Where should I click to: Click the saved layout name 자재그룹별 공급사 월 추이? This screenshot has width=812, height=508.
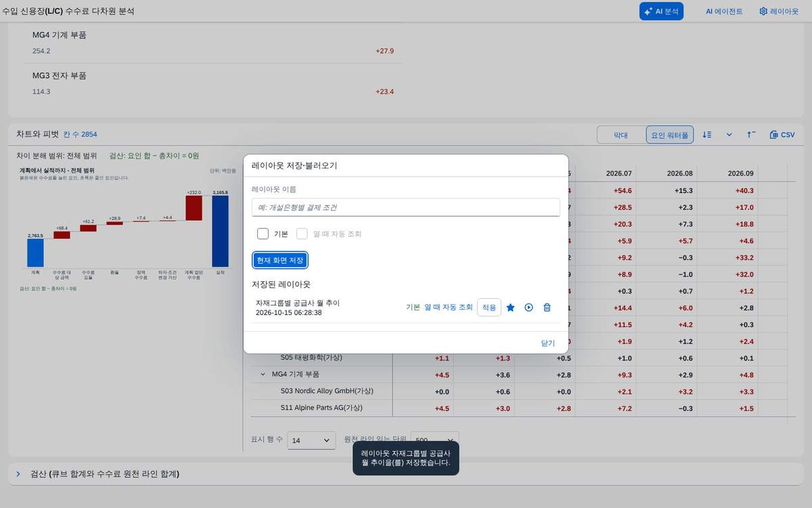tap(298, 303)
